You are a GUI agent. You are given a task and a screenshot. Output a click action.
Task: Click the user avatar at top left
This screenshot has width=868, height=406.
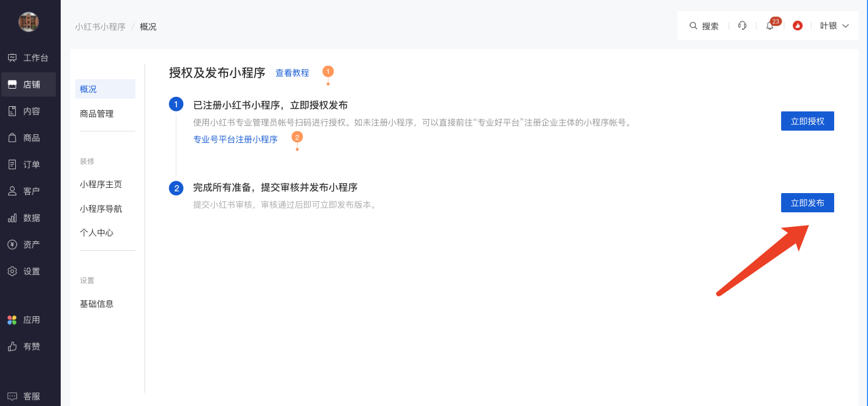point(29,22)
